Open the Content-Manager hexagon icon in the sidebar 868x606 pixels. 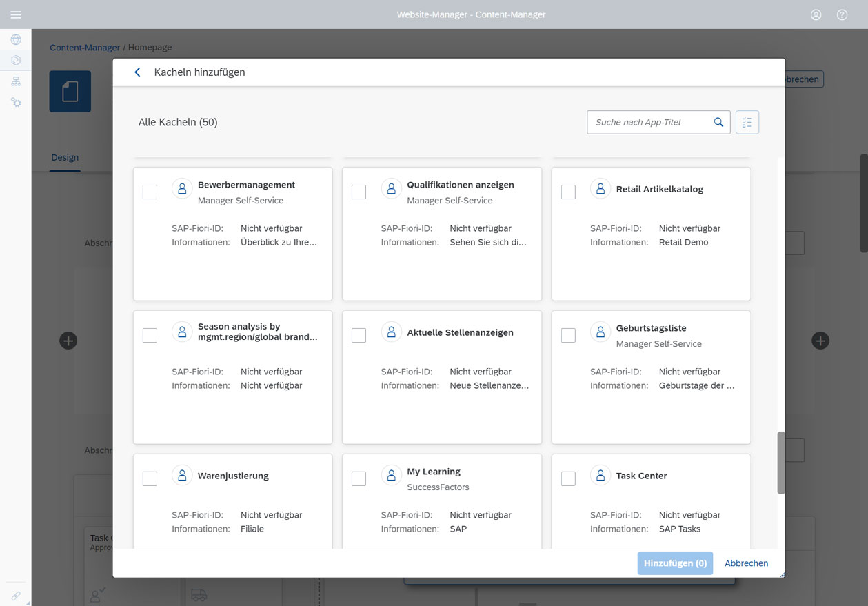[x=15, y=60]
